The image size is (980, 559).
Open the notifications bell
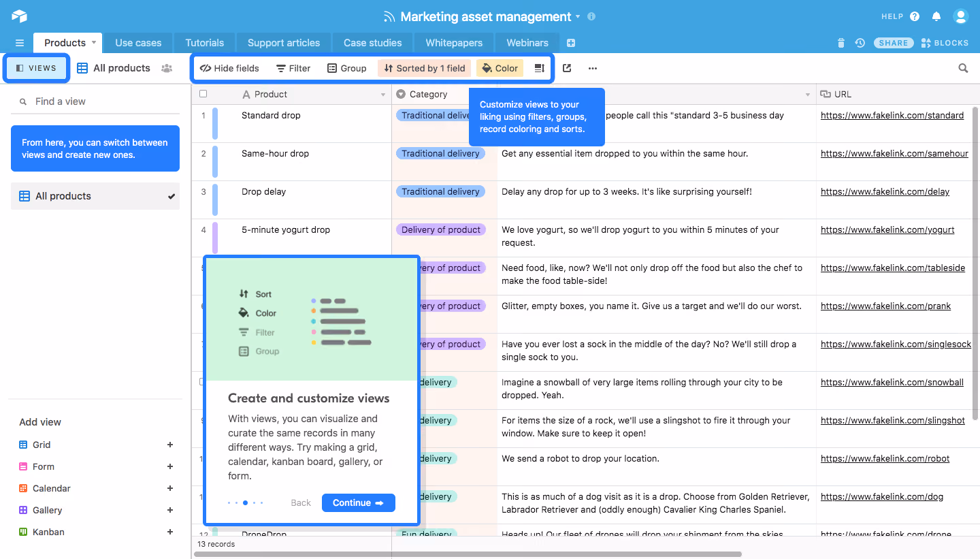tap(936, 16)
